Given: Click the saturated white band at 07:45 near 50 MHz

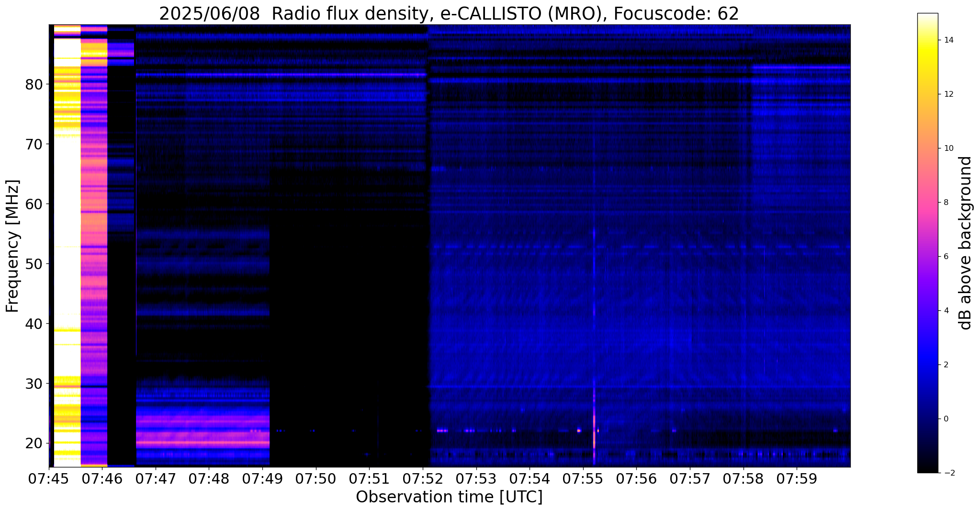Looking at the screenshot, I should [x=67, y=263].
